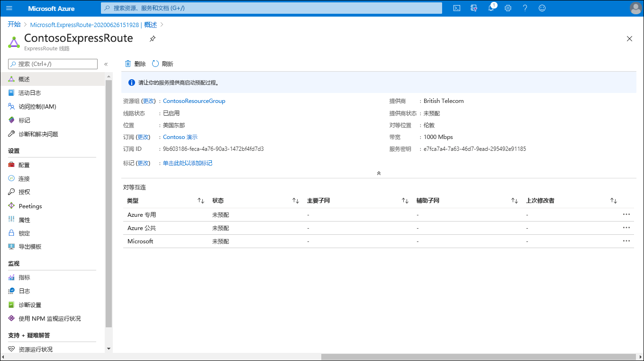Sort the table by 状态 column
Viewport: 644px width, 361px height.
[x=296, y=201]
